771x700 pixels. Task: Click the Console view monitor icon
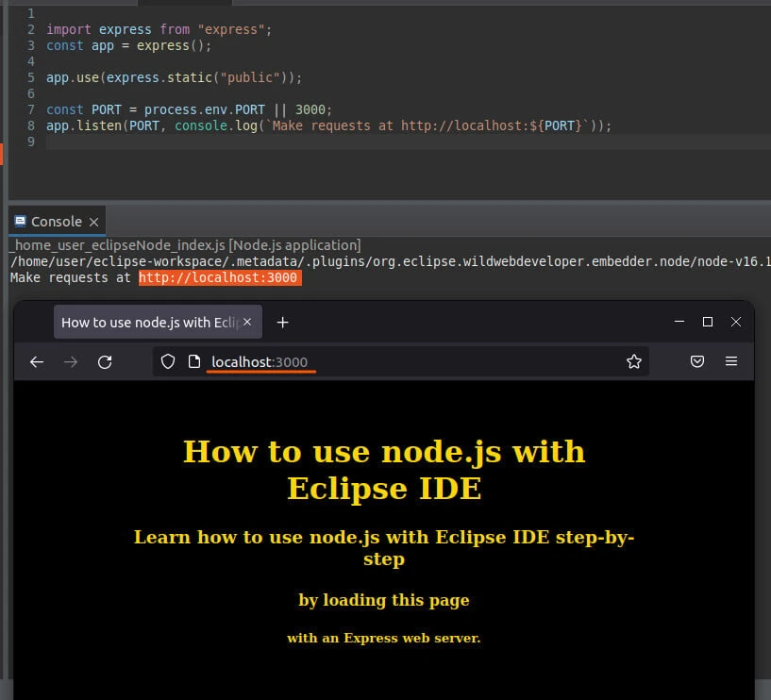pyautogui.click(x=20, y=222)
